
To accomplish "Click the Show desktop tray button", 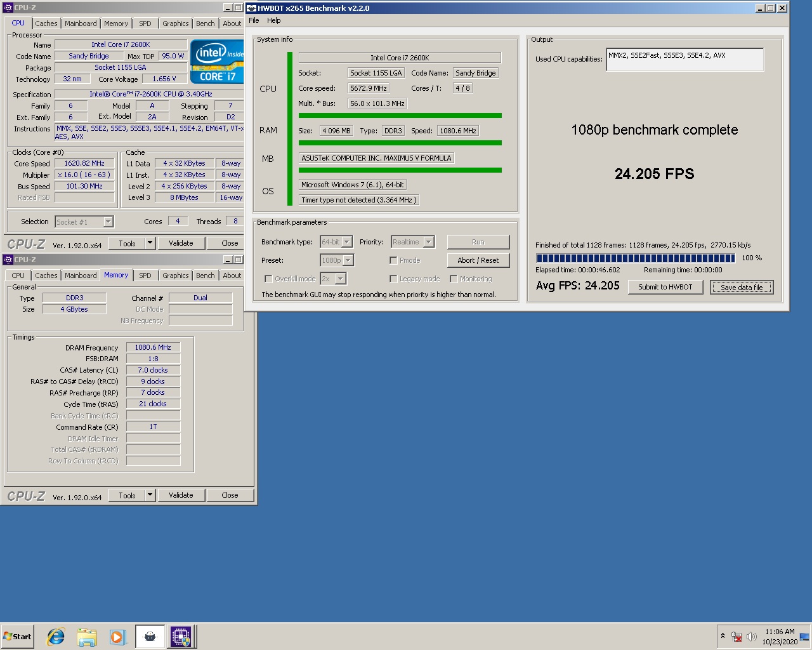I will (804, 637).
